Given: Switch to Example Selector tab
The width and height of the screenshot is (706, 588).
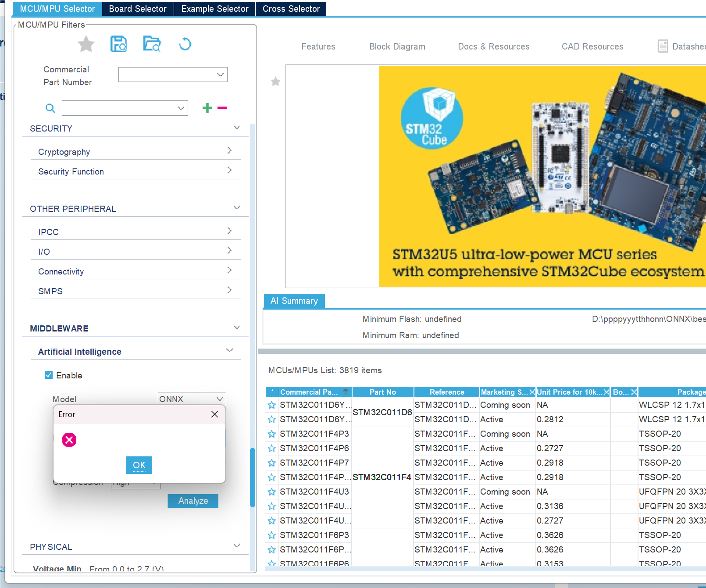Looking at the screenshot, I should point(215,9).
